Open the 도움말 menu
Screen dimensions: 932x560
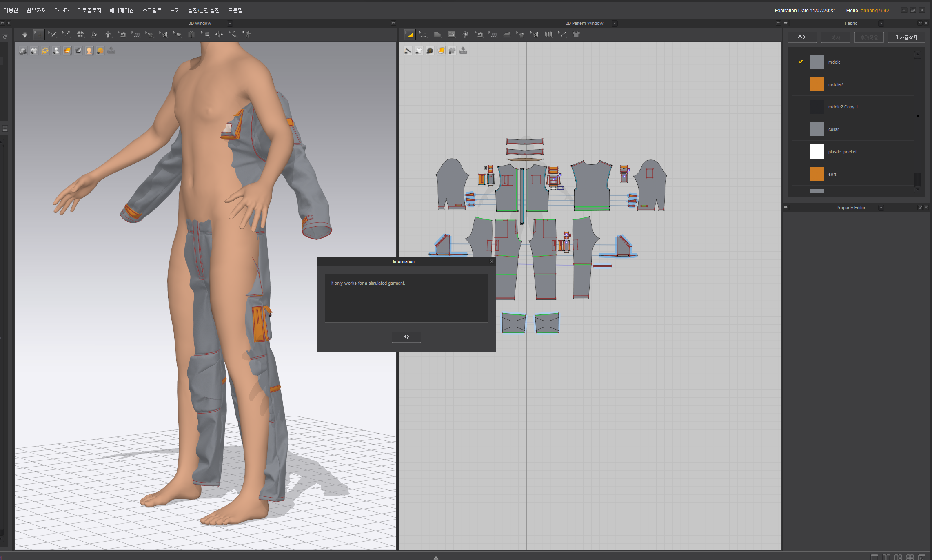click(235, 10)
